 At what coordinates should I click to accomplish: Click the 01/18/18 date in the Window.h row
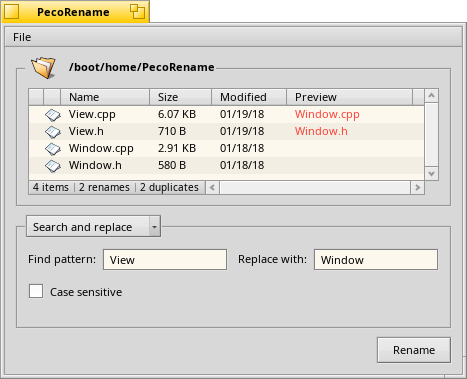coord(242,165)
